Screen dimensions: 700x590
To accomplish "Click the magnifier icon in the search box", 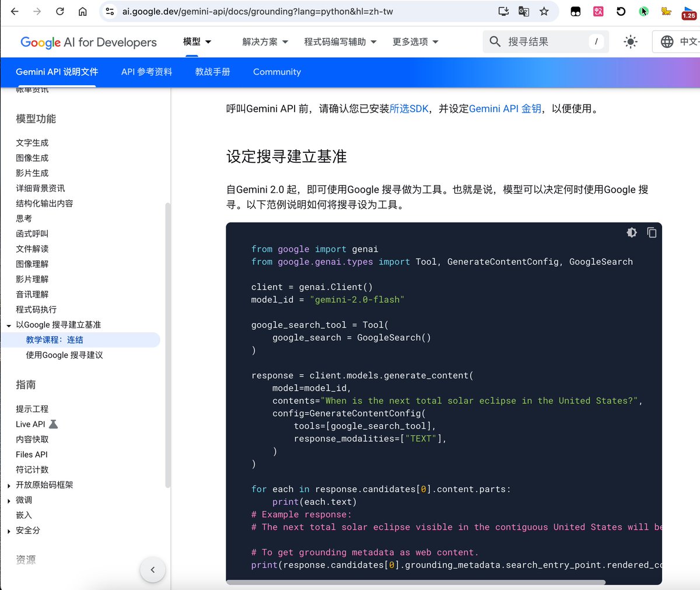I will pos(495,41).
